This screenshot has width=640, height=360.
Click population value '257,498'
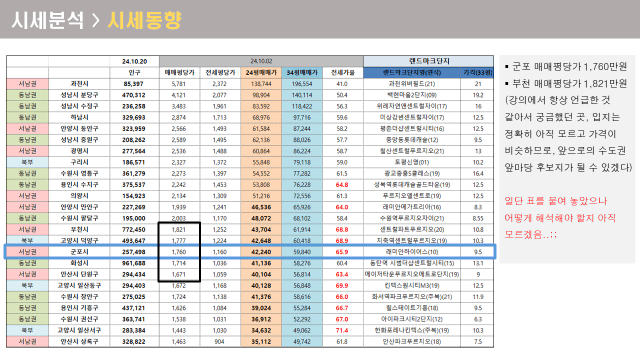point(133,252)
